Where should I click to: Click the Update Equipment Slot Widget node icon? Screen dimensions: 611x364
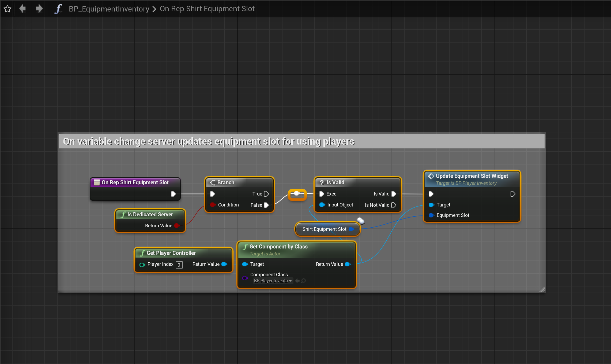431,176
